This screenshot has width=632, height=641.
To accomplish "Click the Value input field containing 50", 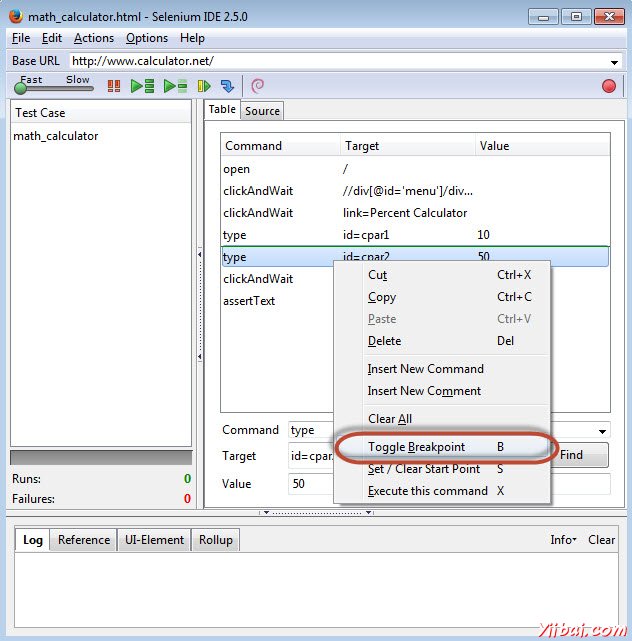I will tap(311, 484).
